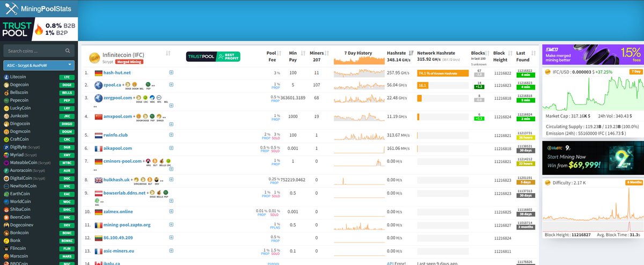Click the CraftCoin icon in sidebar
The height and width of the screenshot is (265, 644).
[x=6, y=139]
